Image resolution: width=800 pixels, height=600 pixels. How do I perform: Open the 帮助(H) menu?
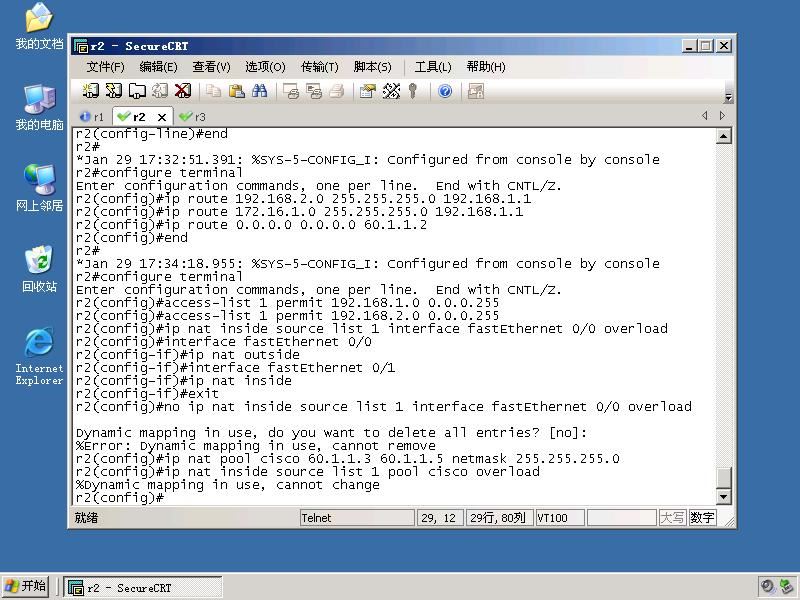pos(486,67)
